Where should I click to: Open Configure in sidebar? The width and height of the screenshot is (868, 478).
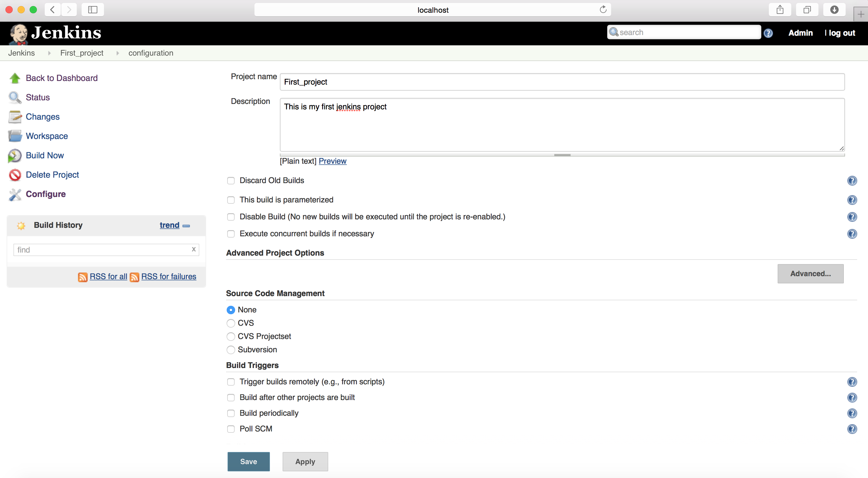tap(46, 194)
